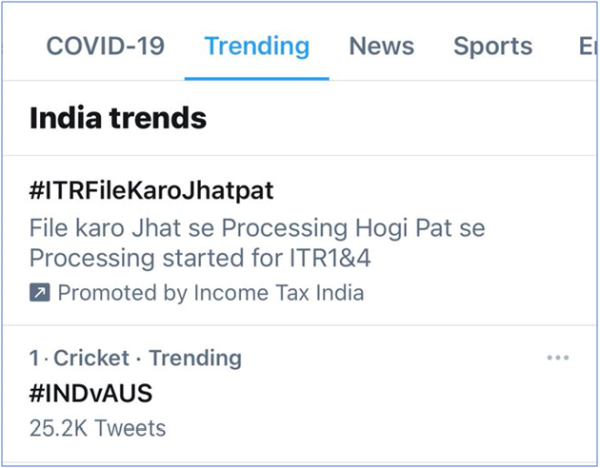Open the #INDvAUS trending hashtag
Screen dimensions: 600x468
(x=91, y=394)
